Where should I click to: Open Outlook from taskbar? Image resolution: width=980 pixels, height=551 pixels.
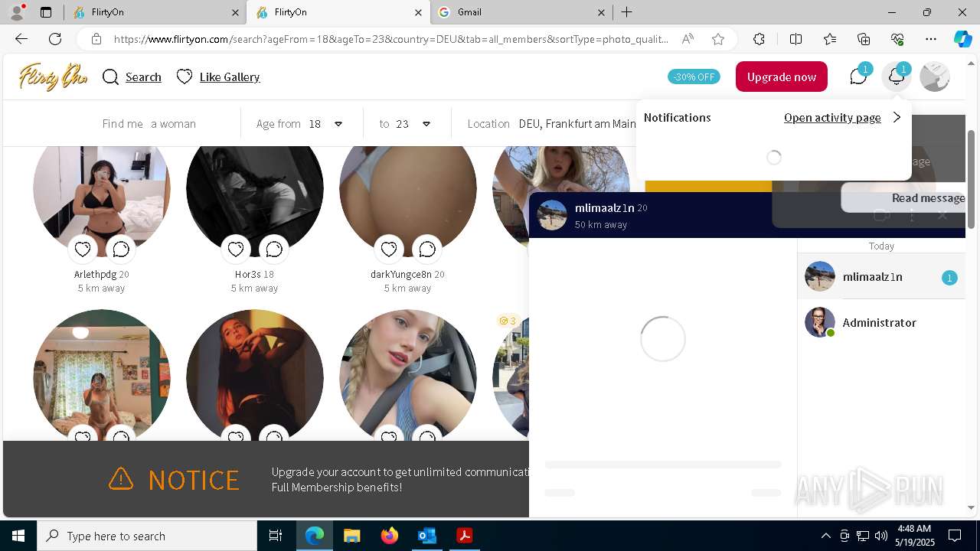point(426,536)
